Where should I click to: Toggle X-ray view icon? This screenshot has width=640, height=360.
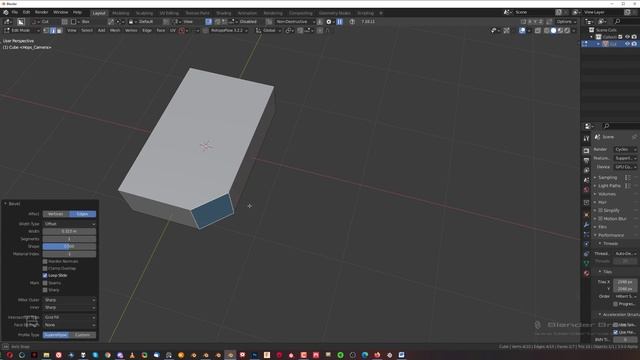pyautogui.click(x=538, y=31)
